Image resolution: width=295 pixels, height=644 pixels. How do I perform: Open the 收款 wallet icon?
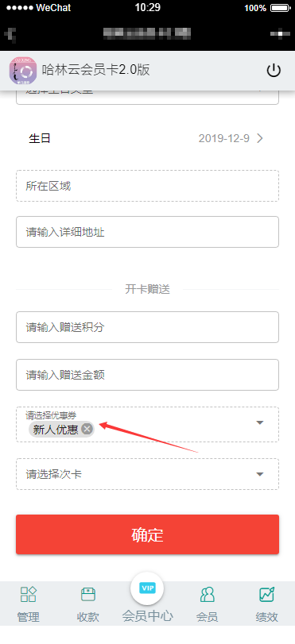pyautogui.click(x=88, y=594)
